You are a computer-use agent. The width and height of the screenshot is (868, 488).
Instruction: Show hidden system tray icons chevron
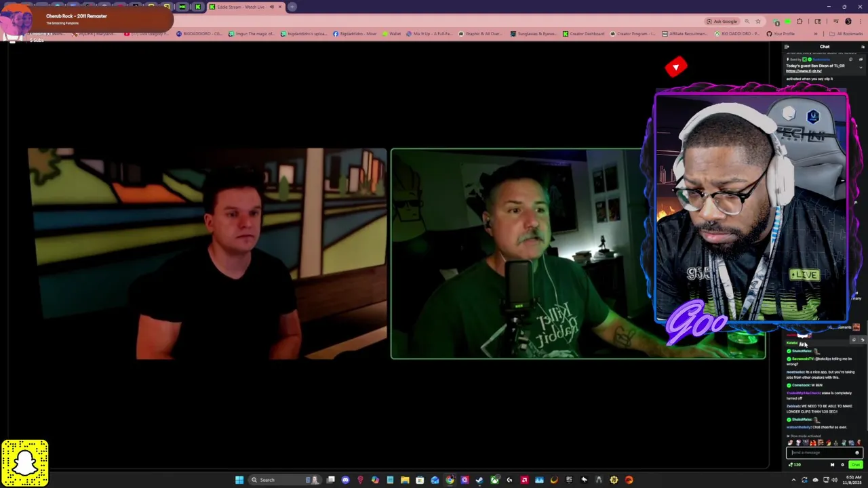pos(794,480)
